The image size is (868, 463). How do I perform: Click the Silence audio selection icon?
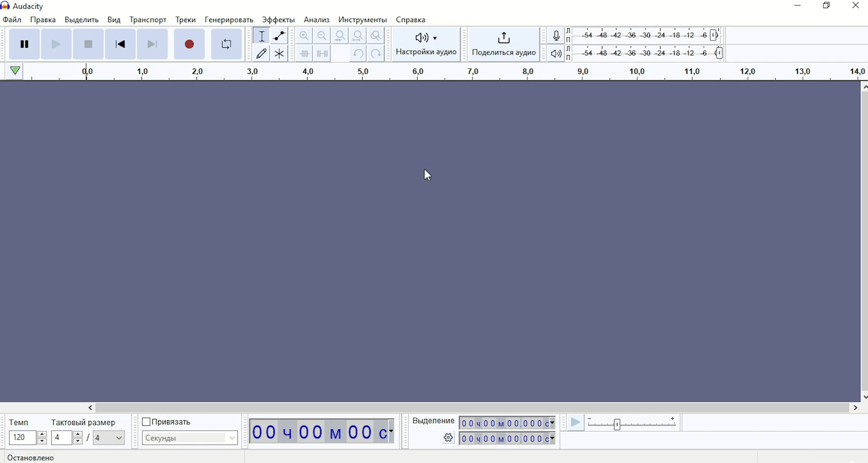point(323,54)
